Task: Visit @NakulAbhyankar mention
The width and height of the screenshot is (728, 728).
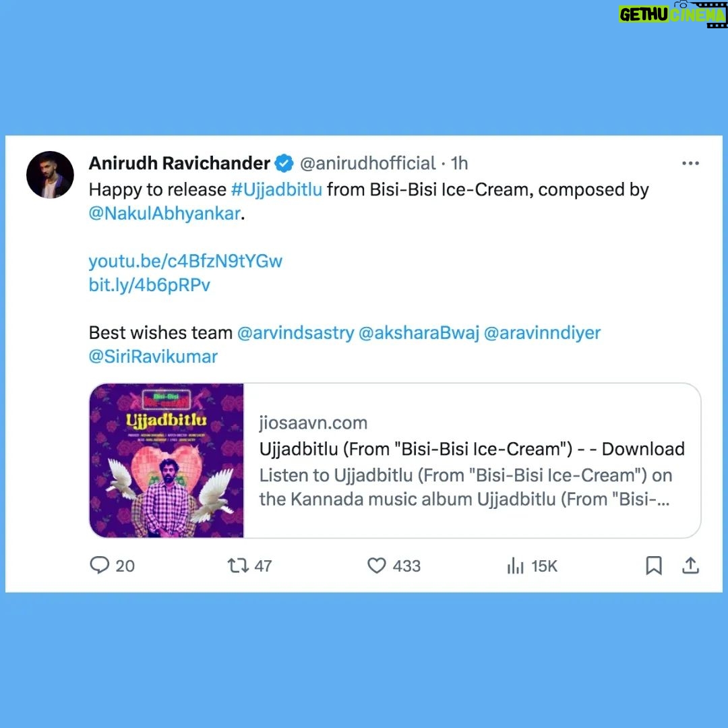Action: coord(164,213)
